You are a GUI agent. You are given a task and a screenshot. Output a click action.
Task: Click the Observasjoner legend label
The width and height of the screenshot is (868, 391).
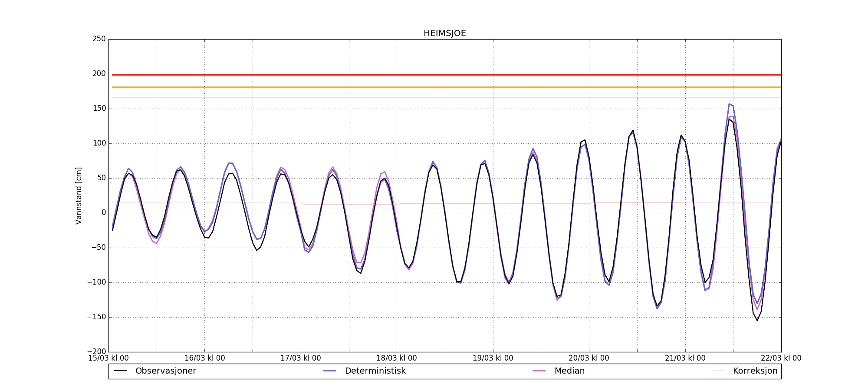[165, 371]
